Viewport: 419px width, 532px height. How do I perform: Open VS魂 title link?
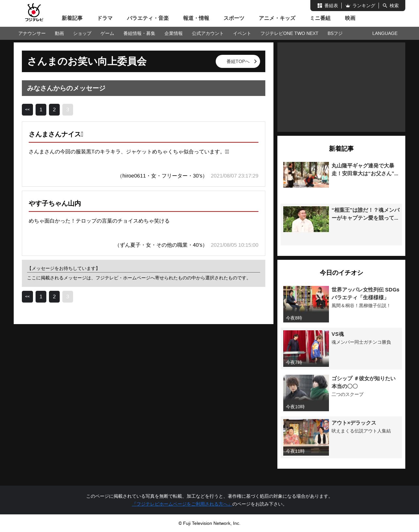pyautogui.click(x=338, y=334)
